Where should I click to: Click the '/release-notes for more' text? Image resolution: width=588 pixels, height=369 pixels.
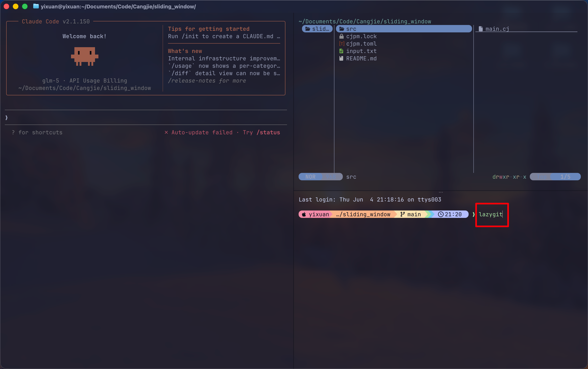207,81
